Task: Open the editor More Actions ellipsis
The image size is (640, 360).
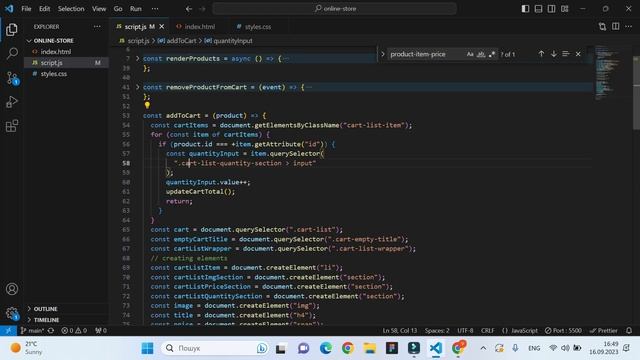Action: pos(629,27)
